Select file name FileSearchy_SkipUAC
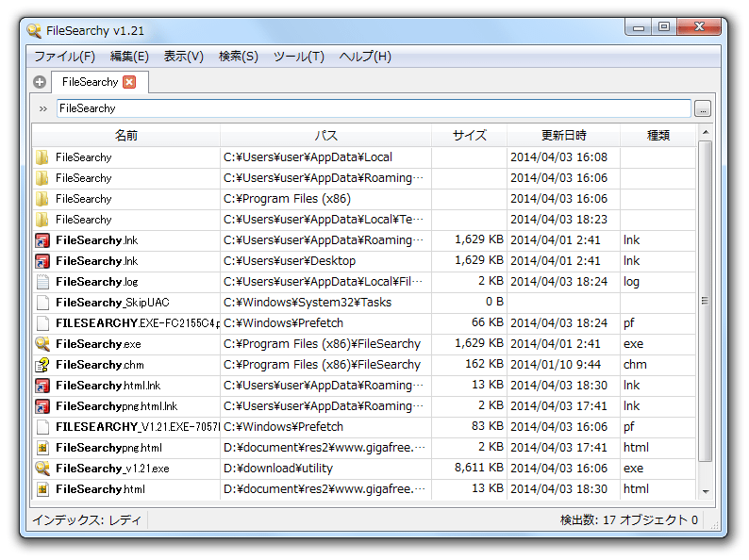 click(112, 303)
